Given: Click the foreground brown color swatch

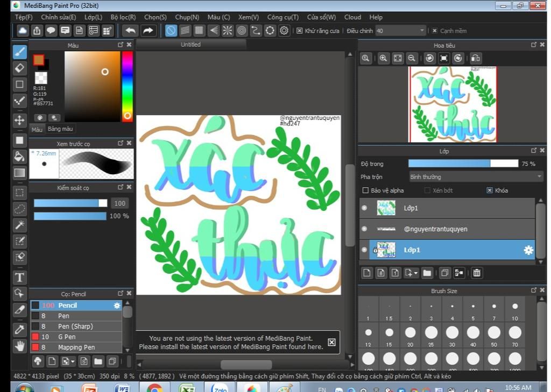Looking at the screenshot, I should point(39,60).
